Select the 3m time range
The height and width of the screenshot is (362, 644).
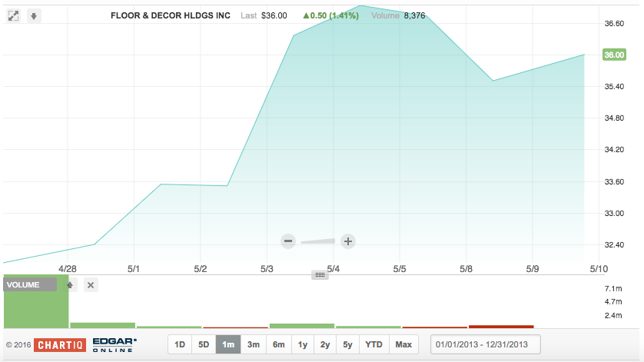click(x=254, y=344)
